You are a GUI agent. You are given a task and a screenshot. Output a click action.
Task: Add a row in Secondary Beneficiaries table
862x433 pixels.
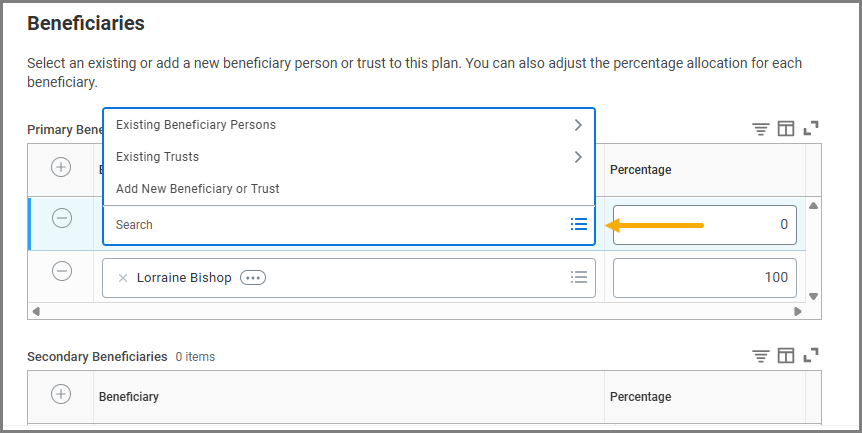(x=61, y=395)
